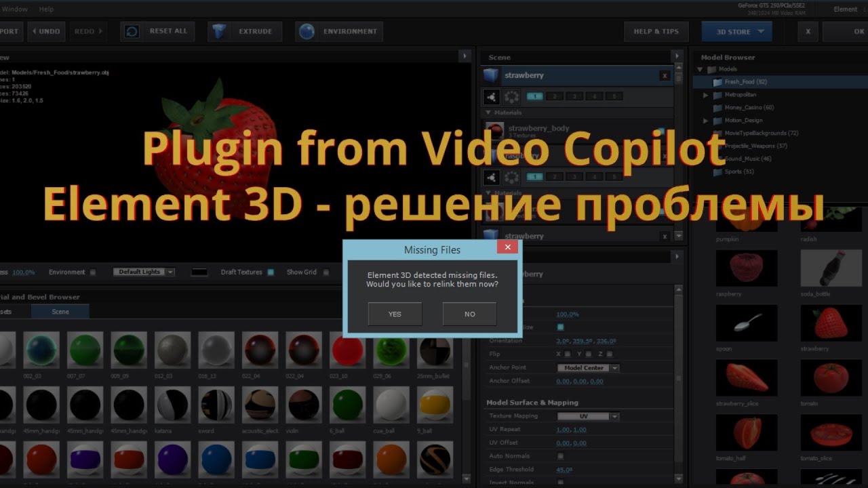Open the Preview panel arrow menu
The width and height of the screenshot is (868, 488).
465,56
